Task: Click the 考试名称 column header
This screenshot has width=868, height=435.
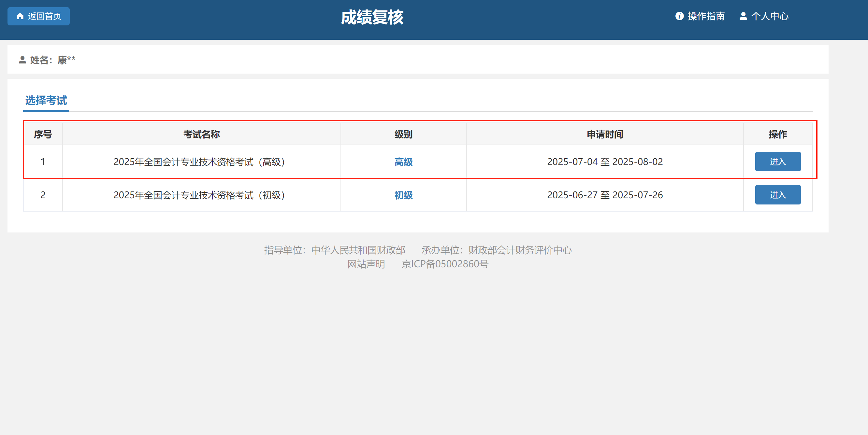Action: 201,134
